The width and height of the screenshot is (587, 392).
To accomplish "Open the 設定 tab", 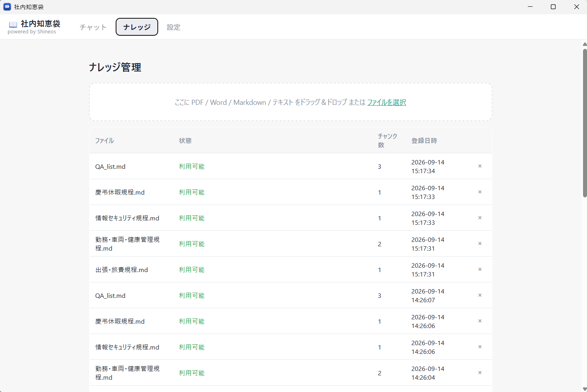I will [174, 27].
